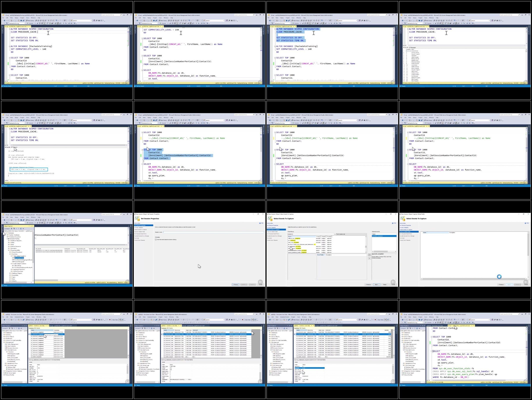Select rpc_completed in the event library

click(x=292, y=240)
